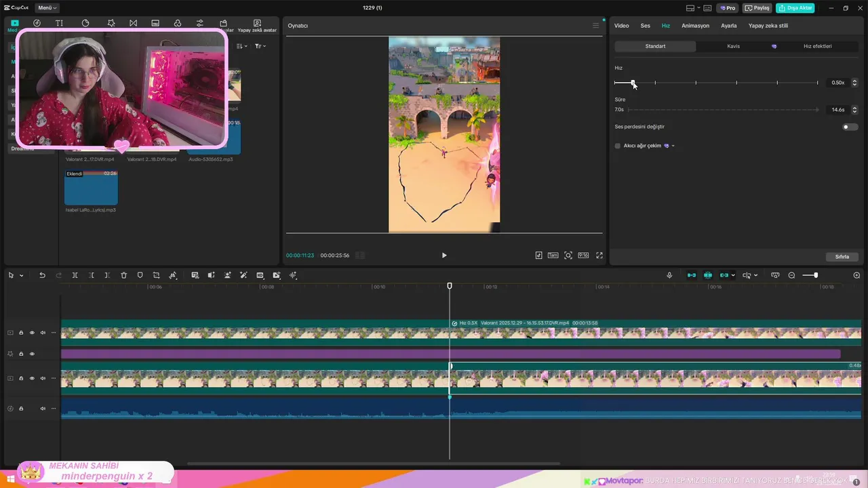Open the Effects star icon in the top toolbar

click(111, 23)
